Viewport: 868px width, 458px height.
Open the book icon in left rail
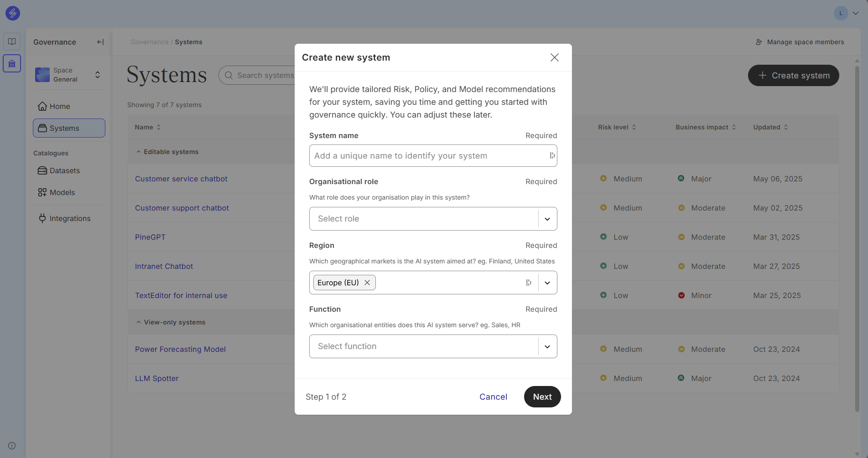(12, 41)
